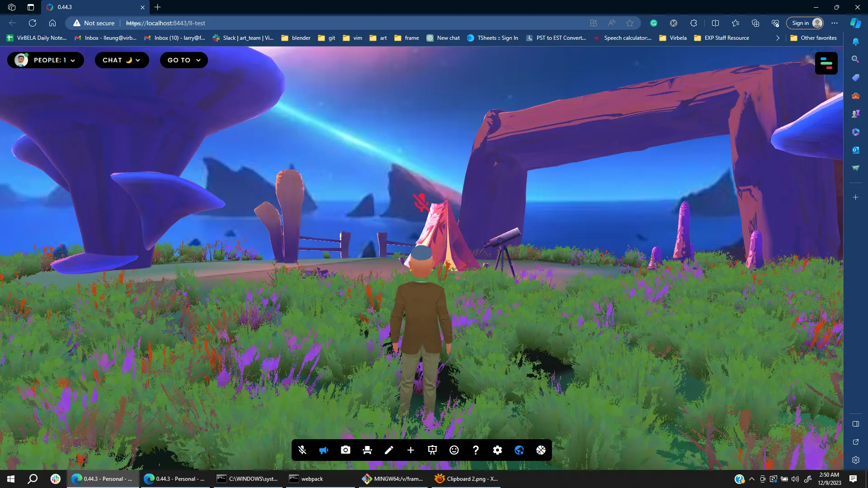868x488 pixels.
Task: Open the GO TO dropdown menu
Action: [x=184, y=60]
